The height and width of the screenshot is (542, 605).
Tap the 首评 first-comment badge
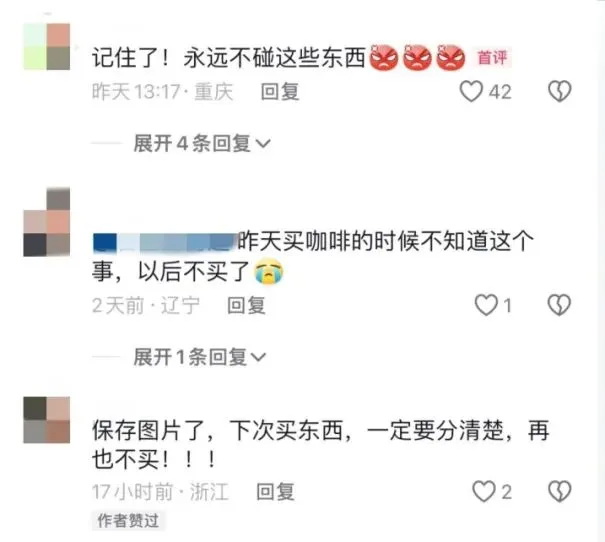click(492, 58)
